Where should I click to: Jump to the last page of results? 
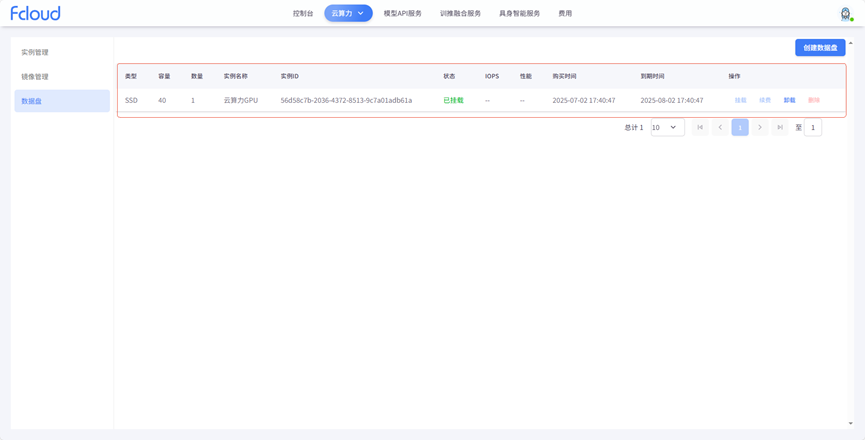coord(780,128)
